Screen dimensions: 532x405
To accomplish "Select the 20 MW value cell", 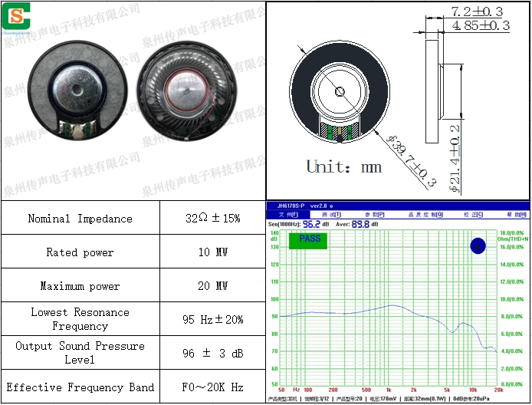I will [x=213, y=286].
